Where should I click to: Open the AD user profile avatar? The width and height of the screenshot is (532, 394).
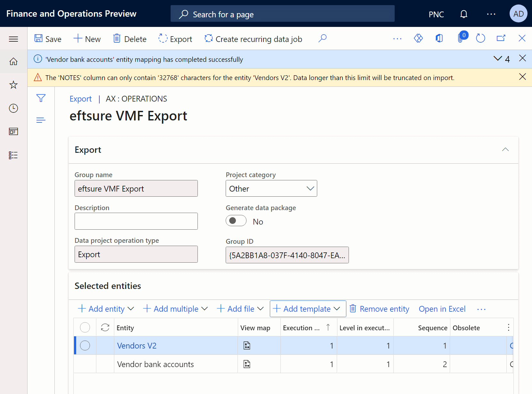pyautogui.click(x=519, y=13)
